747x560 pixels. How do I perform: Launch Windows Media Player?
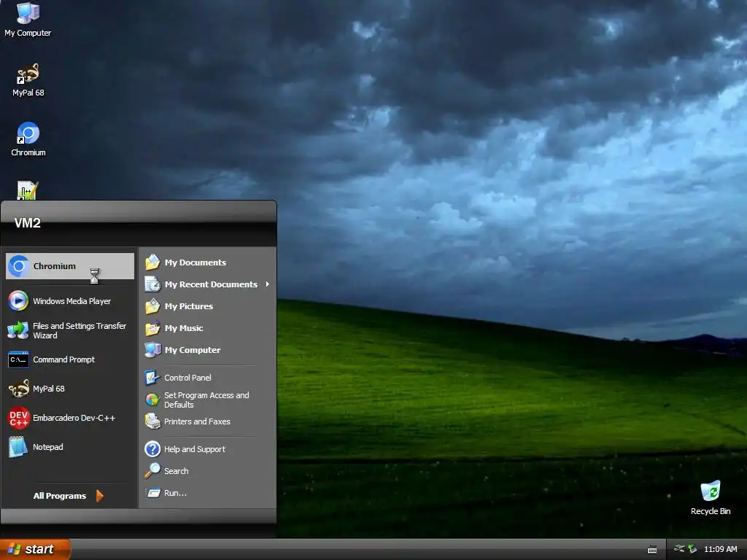click(x=69, y=301)
